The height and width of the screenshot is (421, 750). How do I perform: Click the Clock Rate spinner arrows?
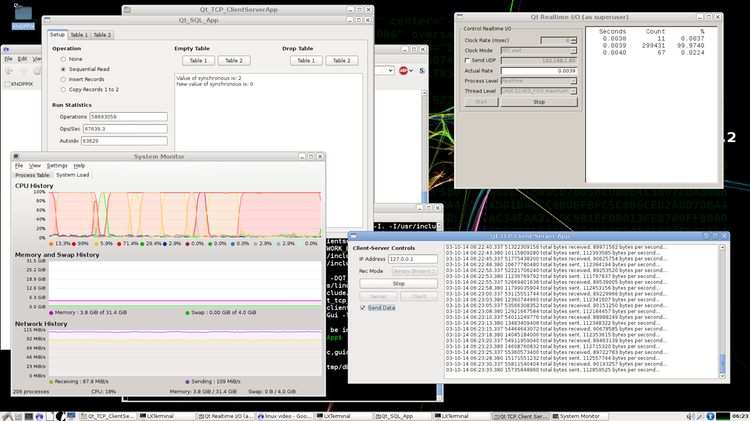tap(574, 40)
